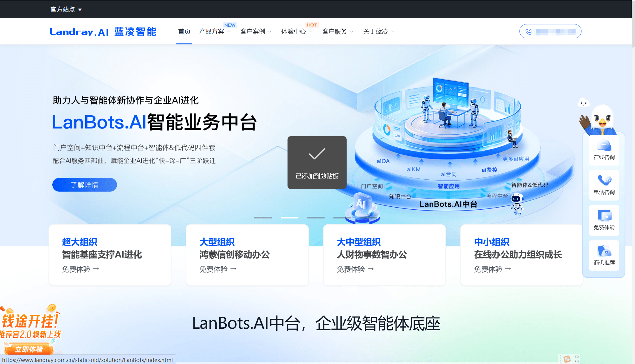This screenshot has height=364, width=635.
Task: Click the 更多ai应用 label
Action: pyautogui.click(x=516, y=159)
